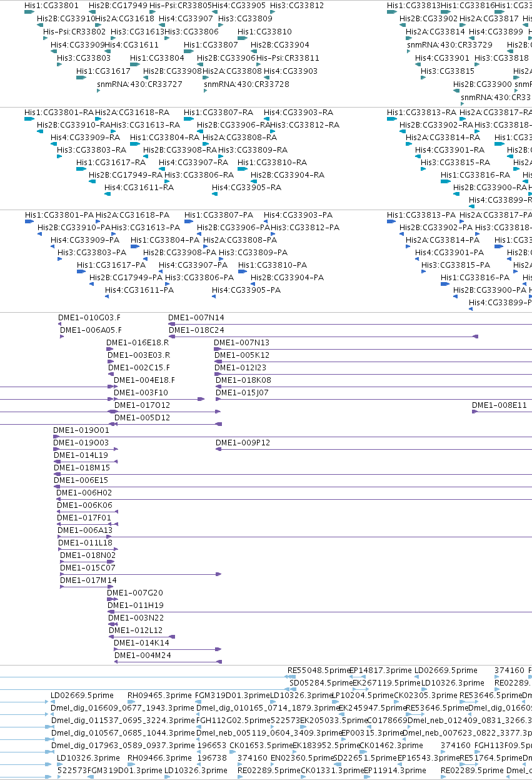Select clone label DME1-003N22
This screenshot has width=532, height=780.
[x=136, y=618]
